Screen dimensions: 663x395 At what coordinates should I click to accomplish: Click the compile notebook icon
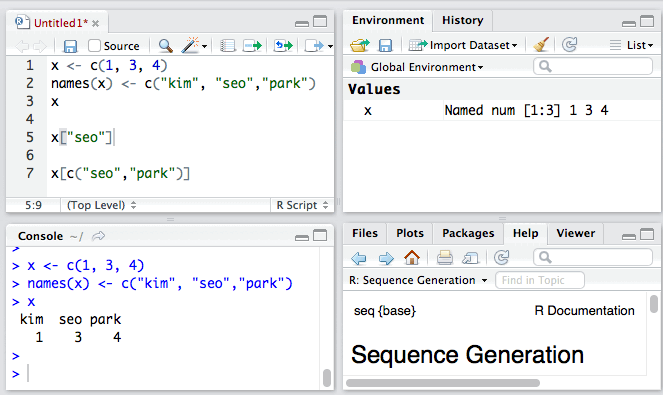[227, 46]
